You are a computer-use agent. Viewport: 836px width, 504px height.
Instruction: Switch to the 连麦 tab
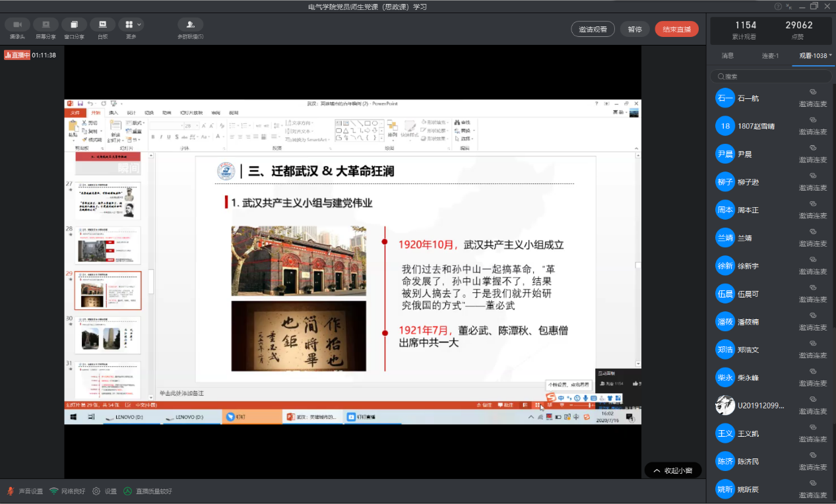[x=770, y=56]
